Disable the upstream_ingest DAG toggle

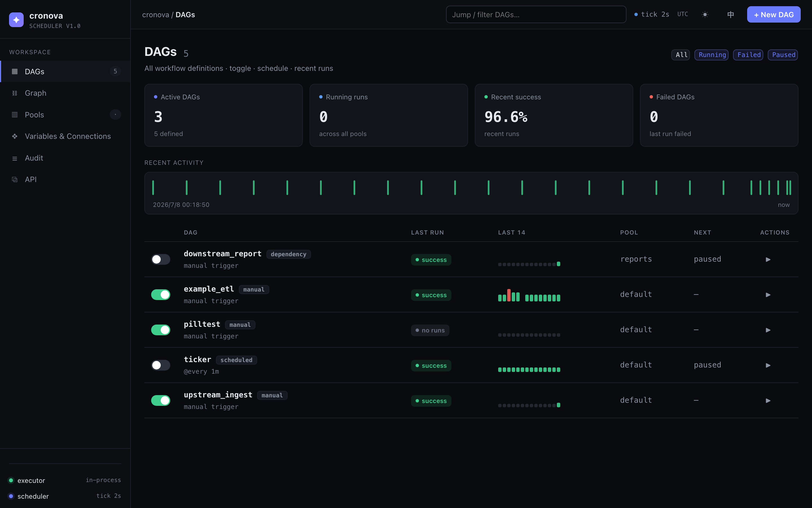(x=161, y=400)
